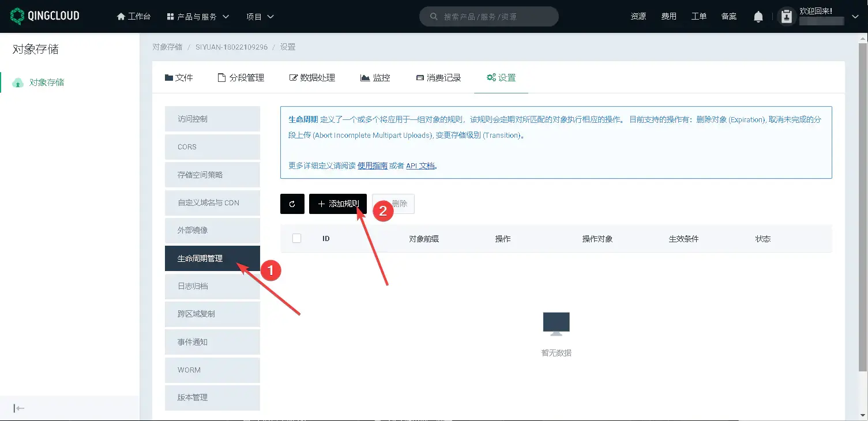Expand the 产品与服务 dropdown menu
868x421 pixels.
(x=197, y=16)
